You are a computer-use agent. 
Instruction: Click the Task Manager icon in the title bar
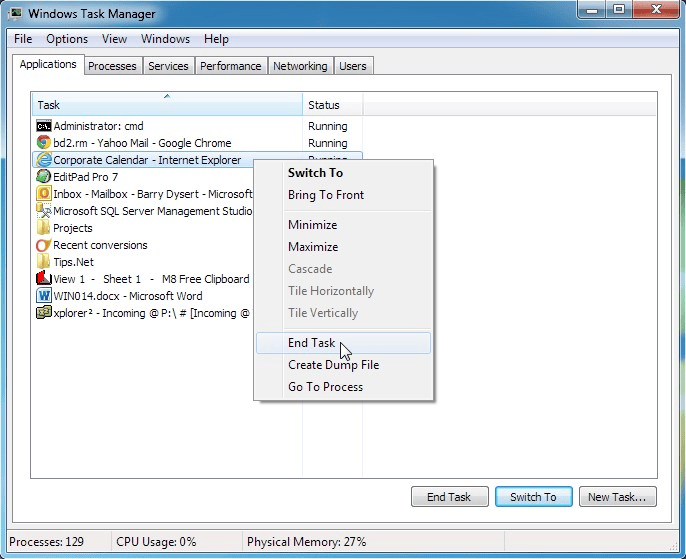coord(15,13)
